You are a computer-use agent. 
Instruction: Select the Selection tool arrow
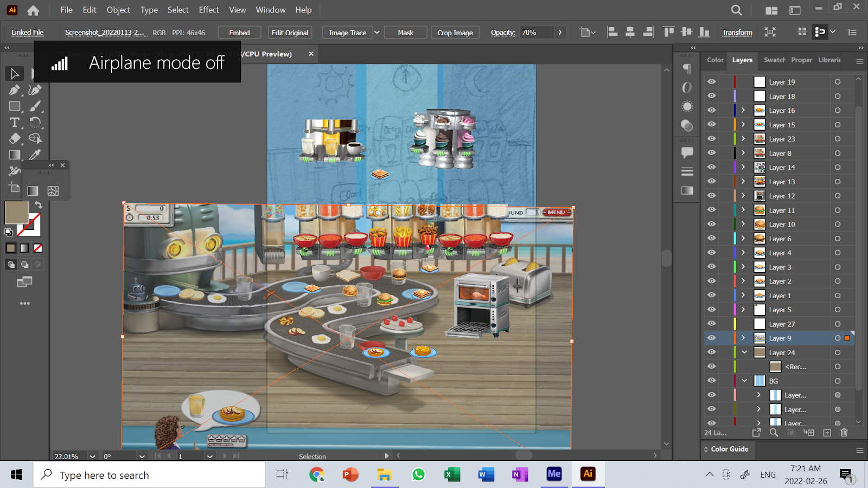click(x=15, y=74)
